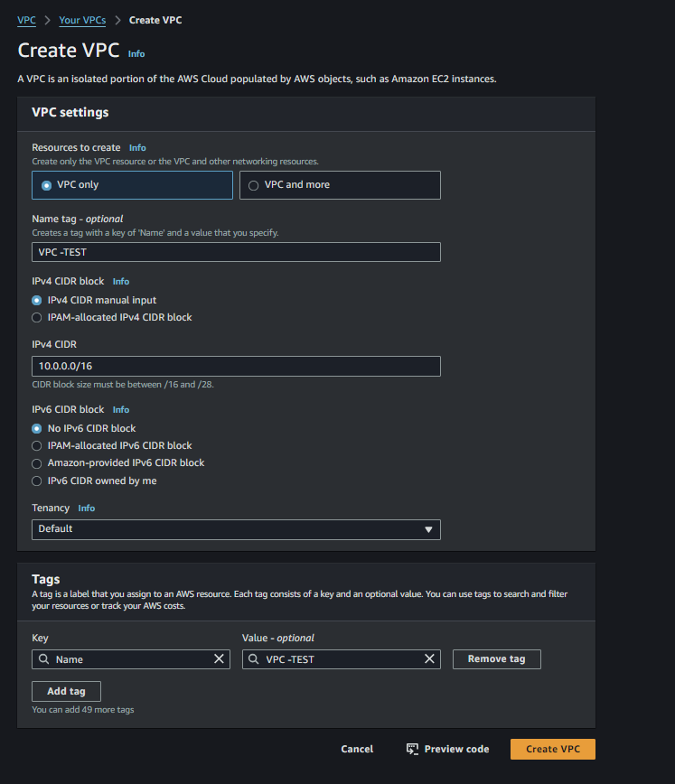The width and height of the screenshot is (675, 784).
Task: Go to Your VPCs breadcrumb
Action: [x=82, y=20]
